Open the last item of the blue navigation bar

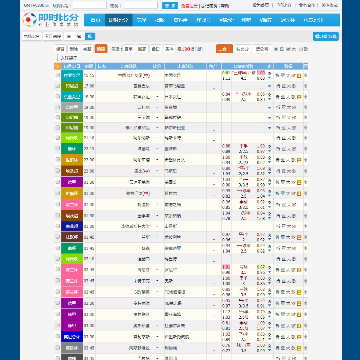pos(313,20)
